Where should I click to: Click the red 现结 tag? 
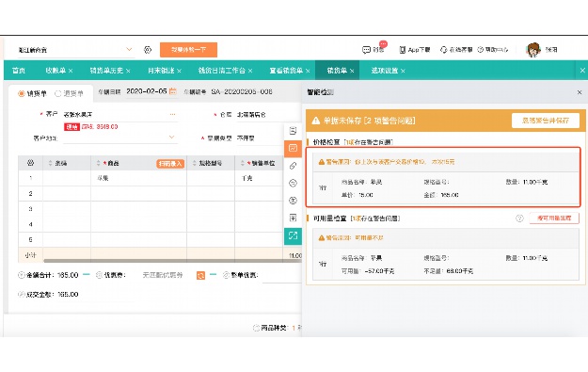[72, 127]
